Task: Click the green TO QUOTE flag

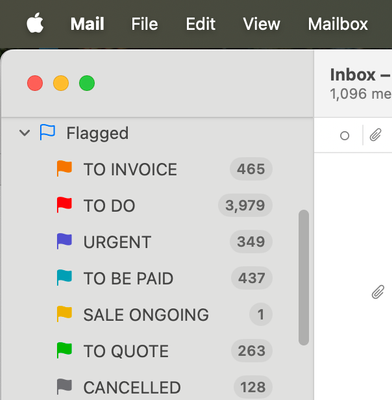Action: [x=64, y=350]
